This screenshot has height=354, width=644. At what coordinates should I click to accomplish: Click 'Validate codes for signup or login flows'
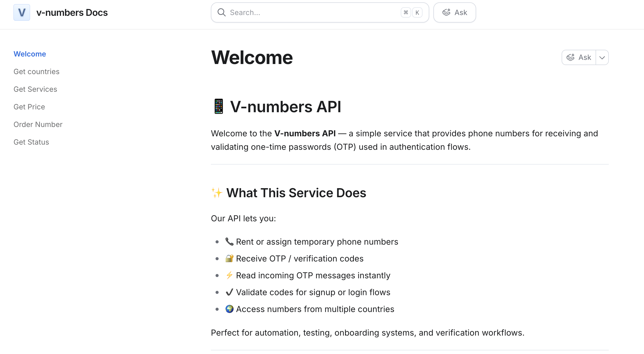[313, 292]
